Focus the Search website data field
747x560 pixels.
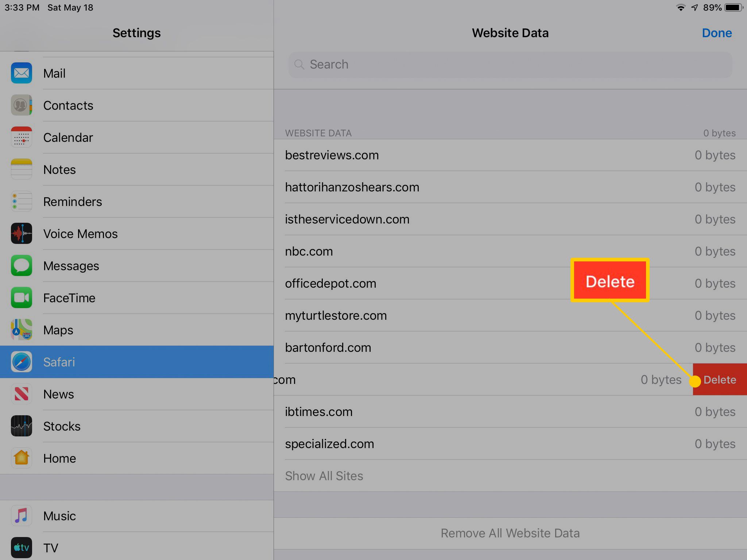[x=510, y=65]
